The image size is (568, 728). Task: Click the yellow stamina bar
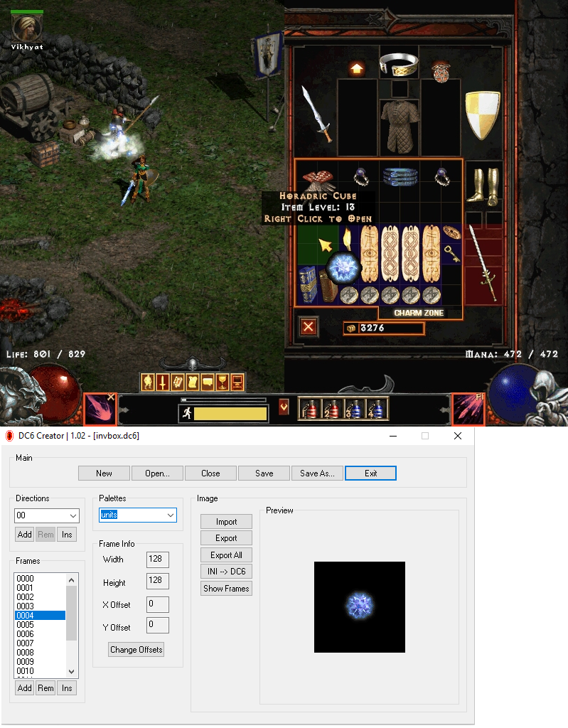(x=230, y=413)
